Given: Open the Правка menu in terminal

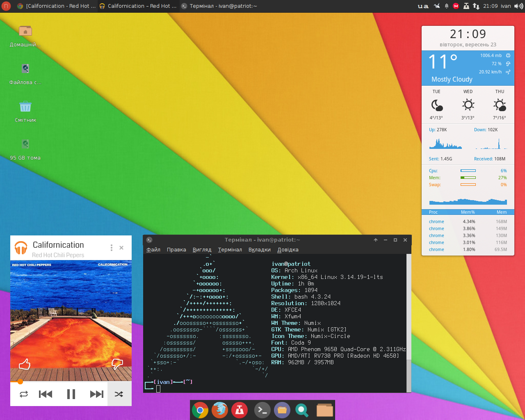Looking at the screenshot, I should point(176,249).
